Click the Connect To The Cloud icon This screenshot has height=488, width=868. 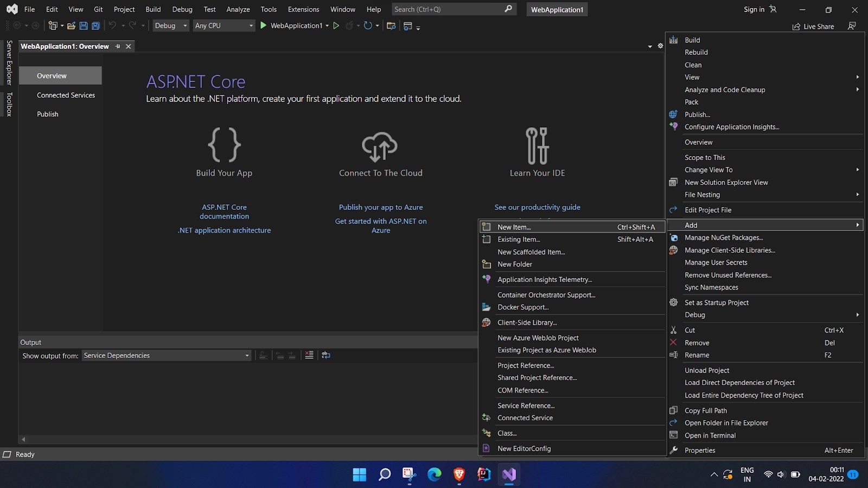tap(380, 146)
